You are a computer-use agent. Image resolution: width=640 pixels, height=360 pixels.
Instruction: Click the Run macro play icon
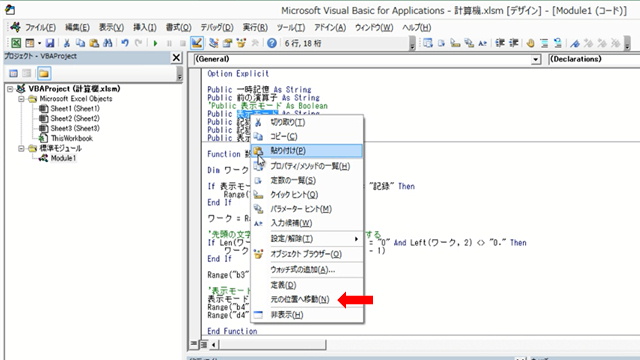click(x=156, y=43)
